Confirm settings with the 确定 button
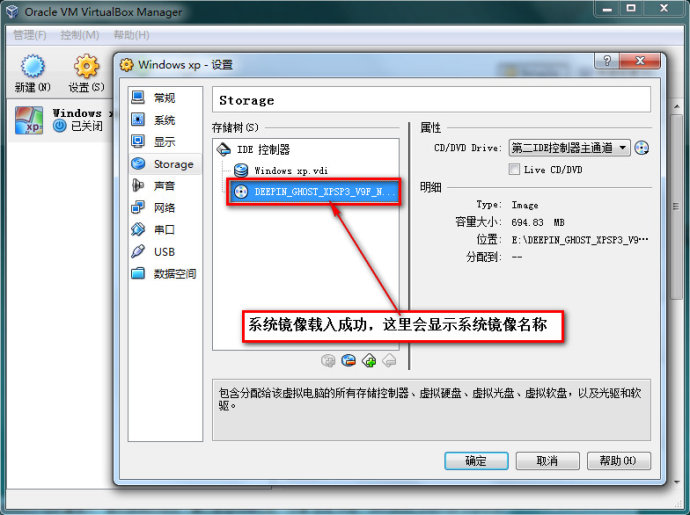This screenshot has height=515, width=690. (476, 461)
